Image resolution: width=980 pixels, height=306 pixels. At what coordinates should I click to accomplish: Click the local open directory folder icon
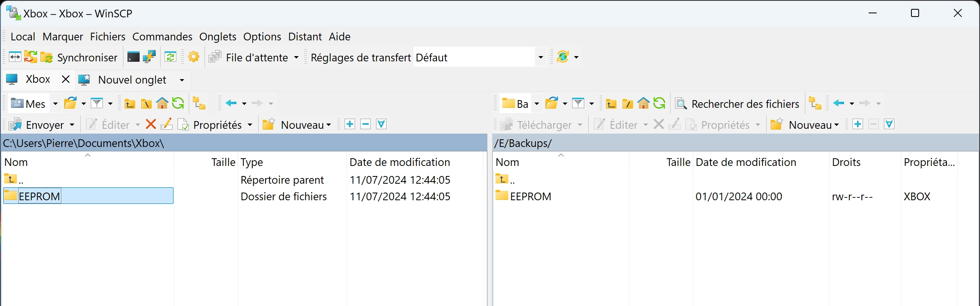point(71,103)
